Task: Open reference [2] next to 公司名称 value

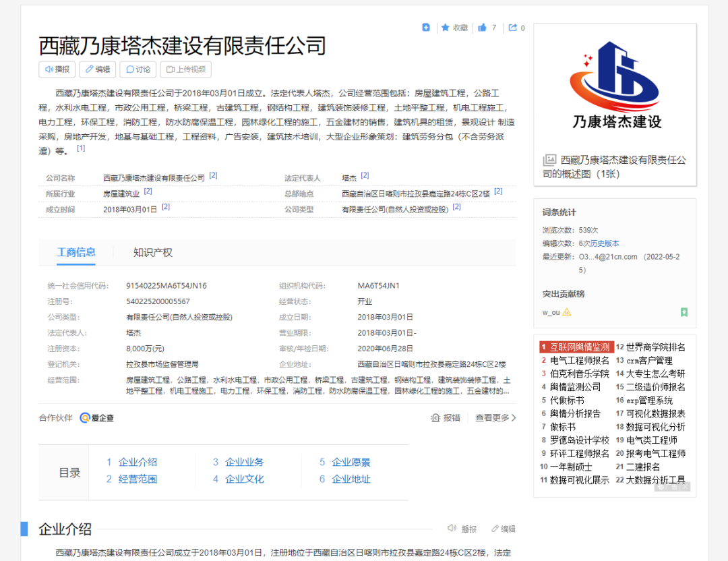Action: (213, 175)
